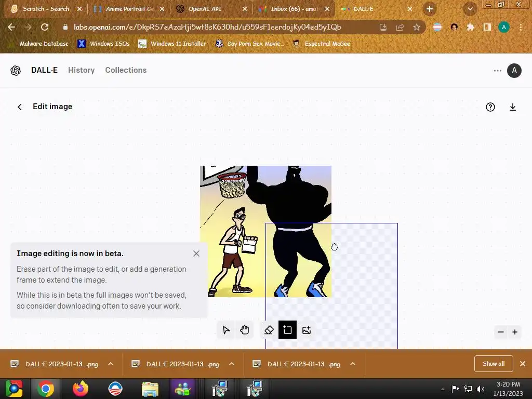Dismiss the image editing beta notice

[196, 254]
